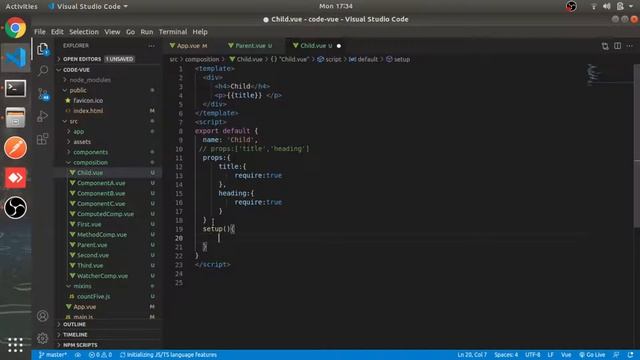Open the File menu
Viewport: 640px width, 360px height.
pyautogui.click(x=40, y=32)
